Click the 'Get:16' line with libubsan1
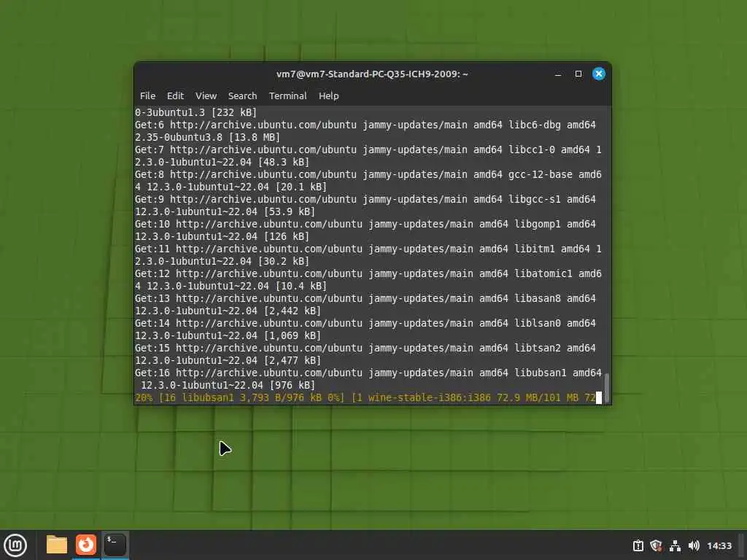The image size is (747, 560). pyautogui.click(x=368, y=373)
